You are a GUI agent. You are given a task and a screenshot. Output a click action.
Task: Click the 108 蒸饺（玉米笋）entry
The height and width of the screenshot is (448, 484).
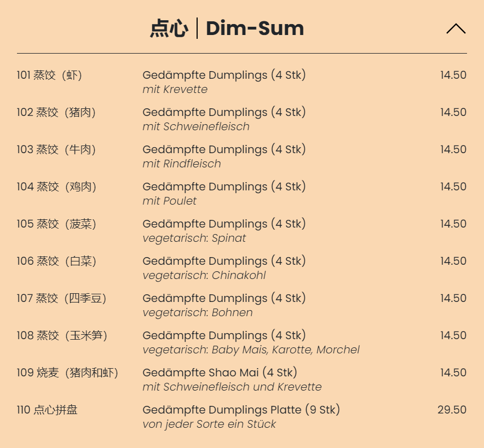click(x=61, y=336)
